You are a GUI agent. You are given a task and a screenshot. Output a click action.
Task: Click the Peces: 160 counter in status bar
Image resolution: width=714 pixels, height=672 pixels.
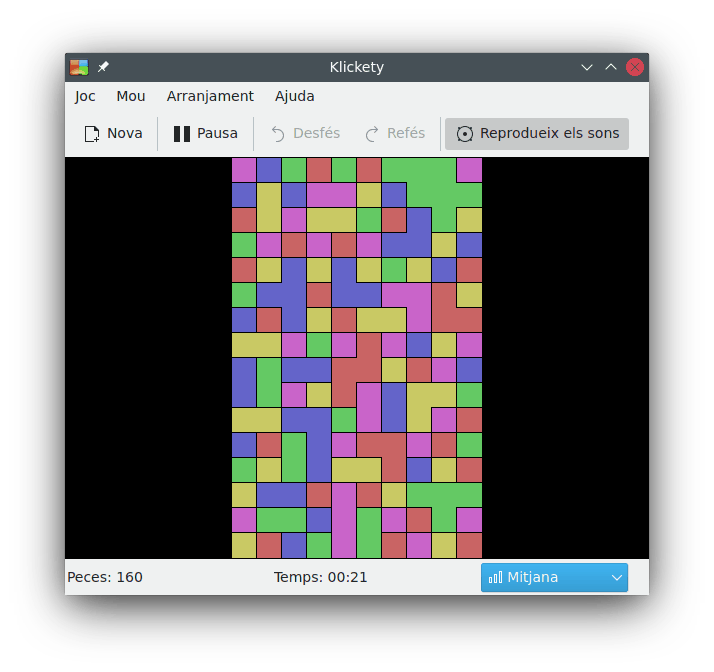(105, 577)
